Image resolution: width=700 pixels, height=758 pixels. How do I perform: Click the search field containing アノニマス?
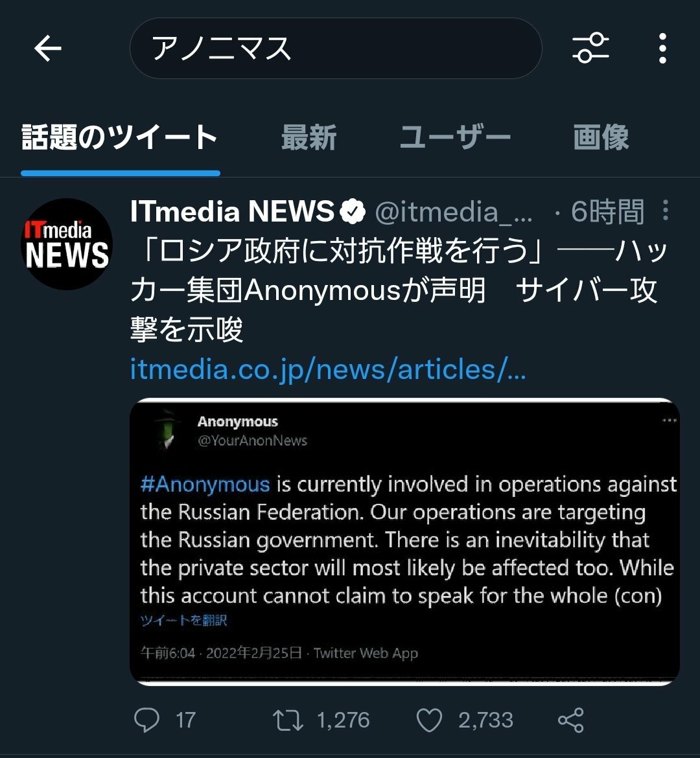[x=336, y=49]
